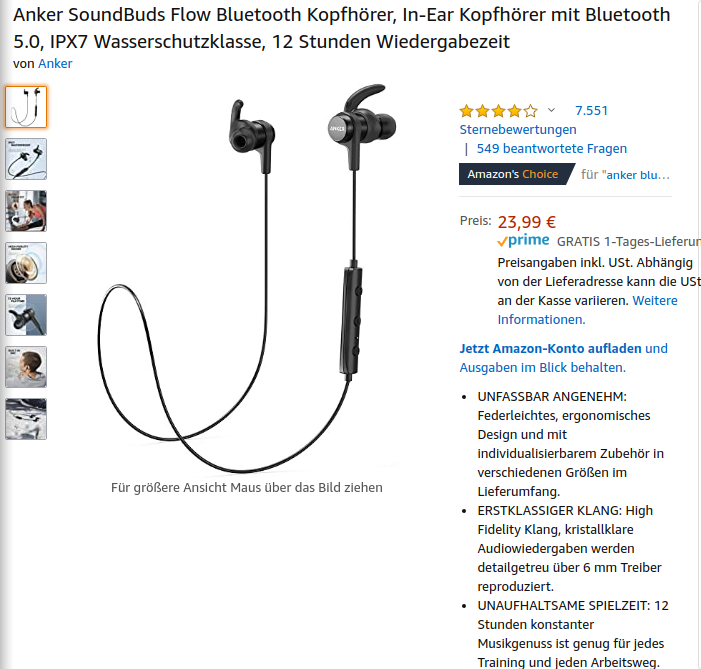
Task: Click the Anker brand link
Action: 55,64
